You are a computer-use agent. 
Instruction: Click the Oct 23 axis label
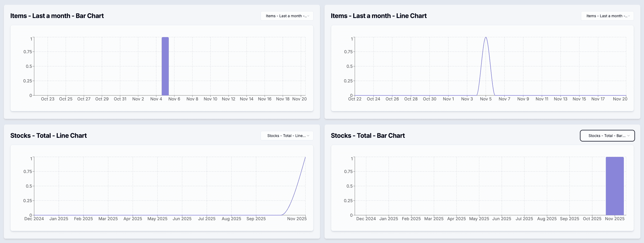click(48, 99)
